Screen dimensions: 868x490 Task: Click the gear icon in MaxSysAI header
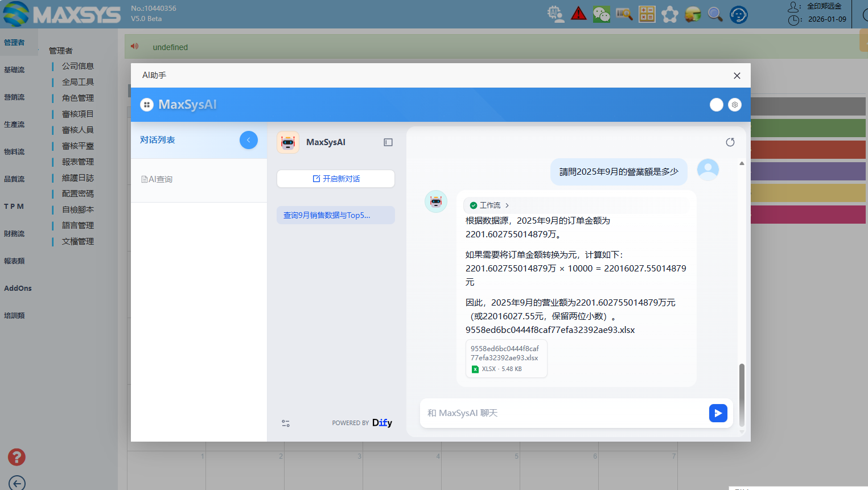(x=735, y=105)
